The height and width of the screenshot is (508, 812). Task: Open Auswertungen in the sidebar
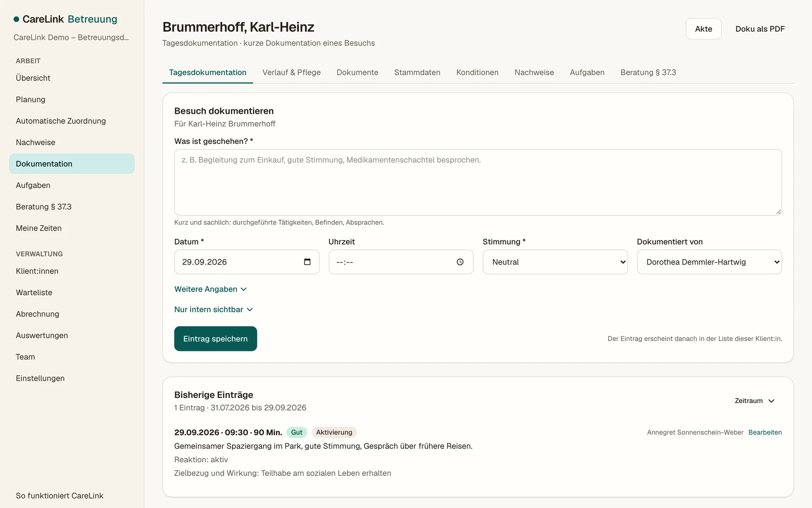coord(72,335)
